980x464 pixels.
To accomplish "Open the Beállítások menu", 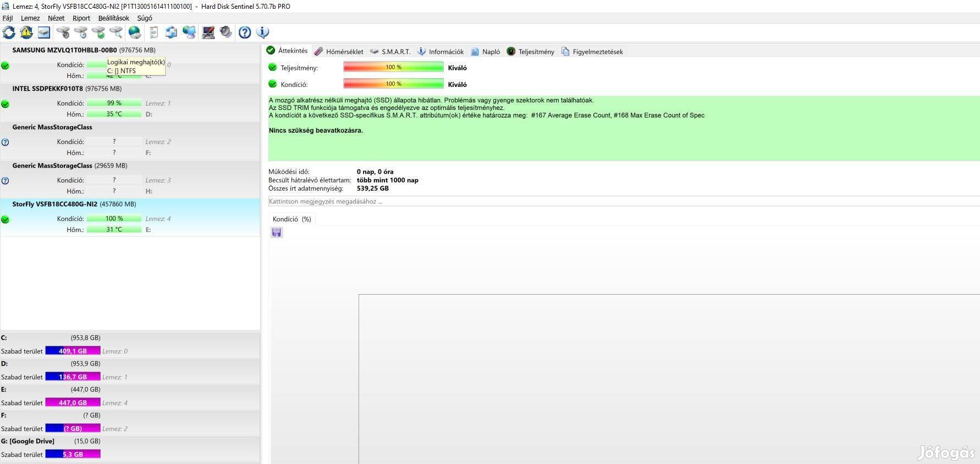I will coord(114,18).
